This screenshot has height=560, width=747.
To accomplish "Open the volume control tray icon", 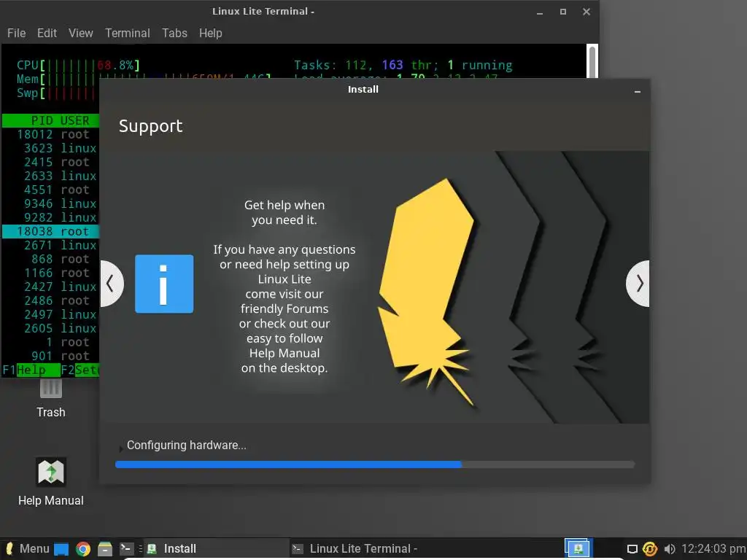I will coord(670,549).
